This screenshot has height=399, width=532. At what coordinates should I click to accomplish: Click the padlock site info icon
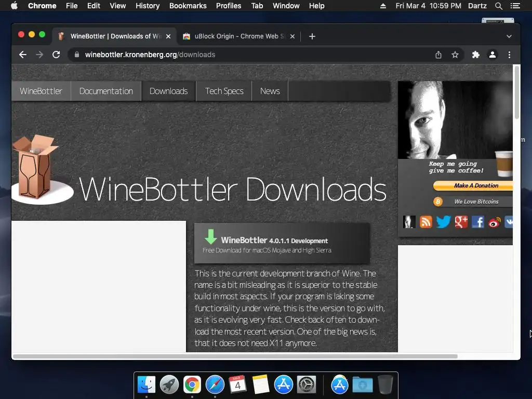pos(77,55)
